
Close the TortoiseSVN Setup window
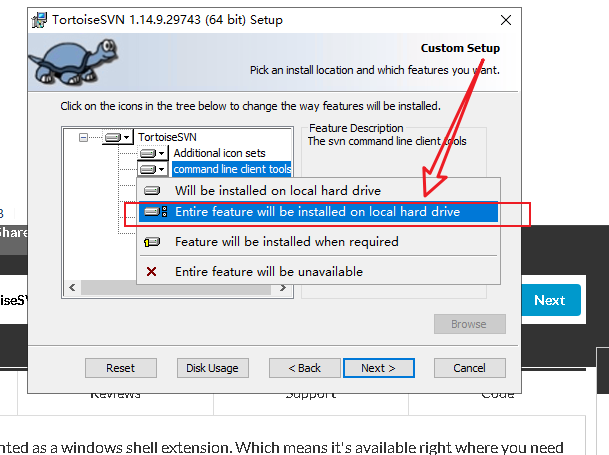(x=506, y=20)
